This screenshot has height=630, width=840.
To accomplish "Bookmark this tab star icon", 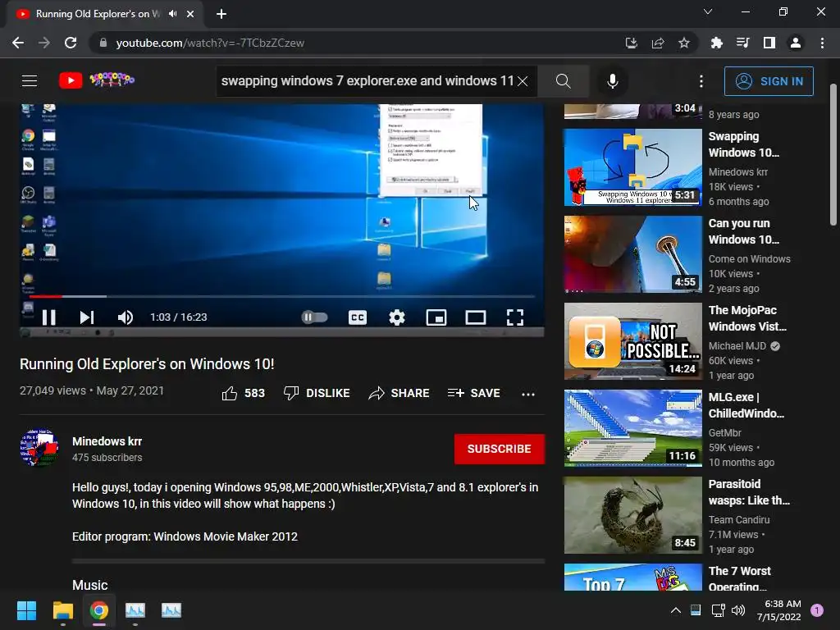I will pos(684,43).
